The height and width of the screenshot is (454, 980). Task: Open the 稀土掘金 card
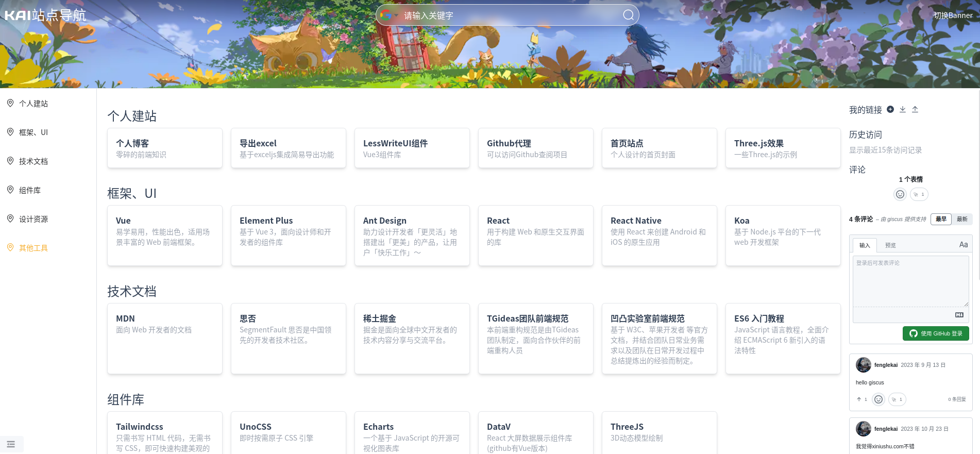point(412,339)
